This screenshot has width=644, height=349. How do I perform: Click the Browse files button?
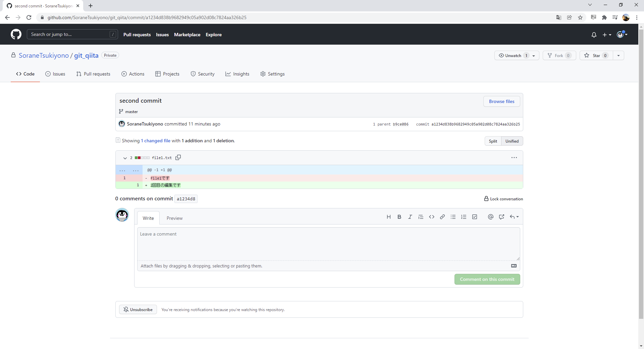(501, 101)
